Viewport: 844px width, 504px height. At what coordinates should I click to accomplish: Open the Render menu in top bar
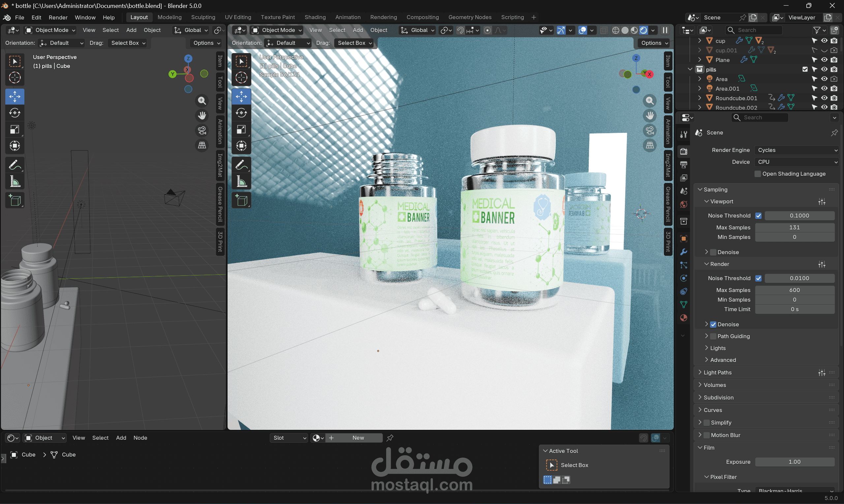[x=58, y=17]
